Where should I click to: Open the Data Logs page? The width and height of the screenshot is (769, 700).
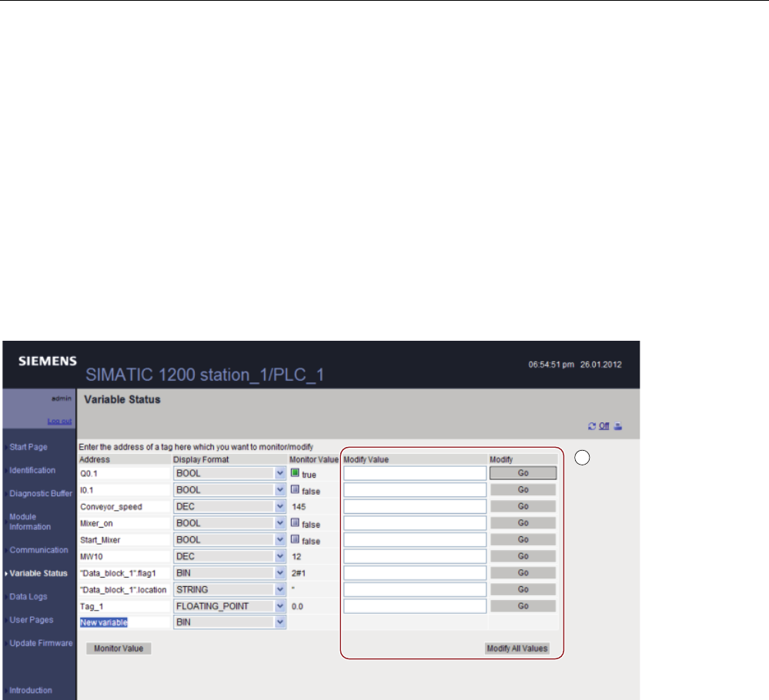(28, 597)
